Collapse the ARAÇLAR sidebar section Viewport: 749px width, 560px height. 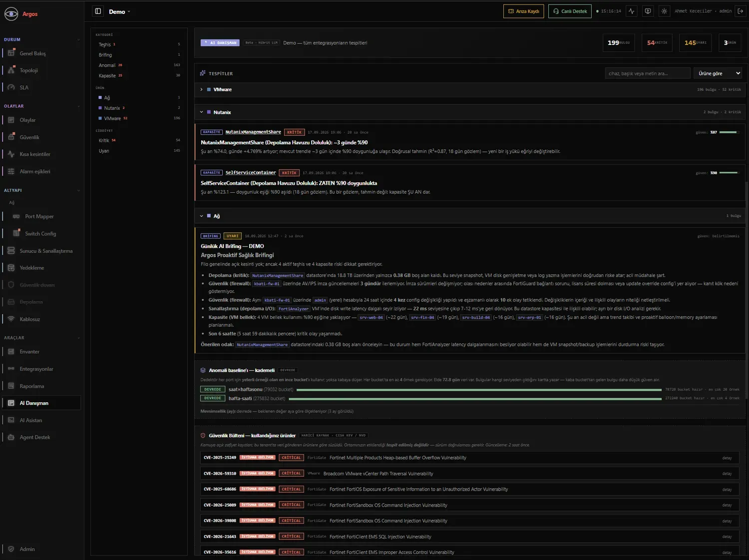(x=78, y=338)
